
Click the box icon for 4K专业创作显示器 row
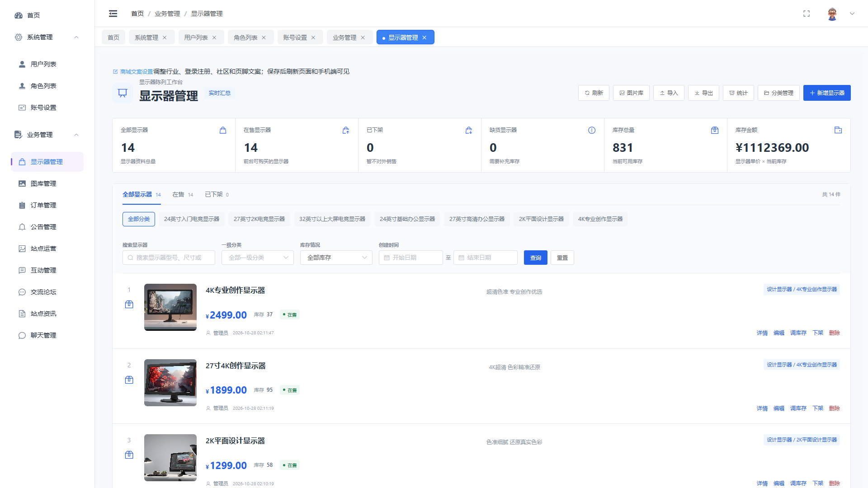click(x=129, y=305)
